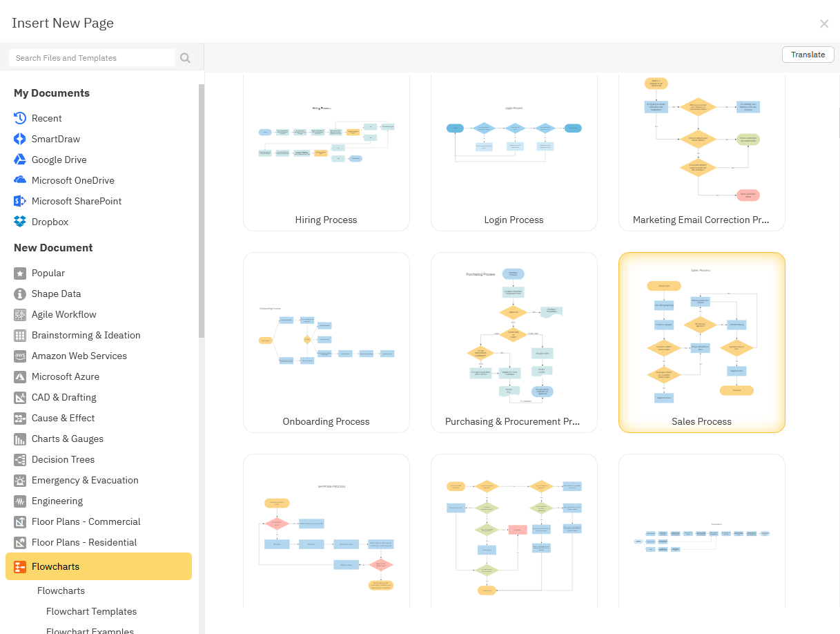Select the Flowcharts category
Screen dimensions: 840x634
point(99,566)
